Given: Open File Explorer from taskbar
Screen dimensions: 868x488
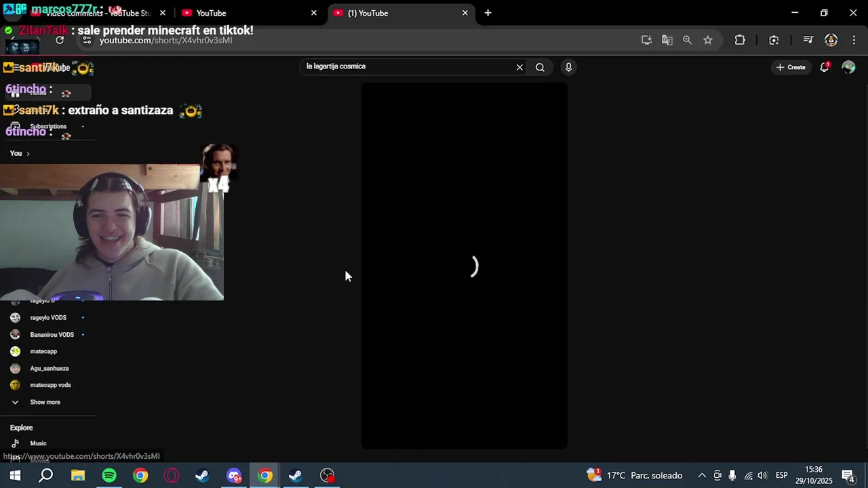Looking at the screenshot, I should [x=78, y=475].
